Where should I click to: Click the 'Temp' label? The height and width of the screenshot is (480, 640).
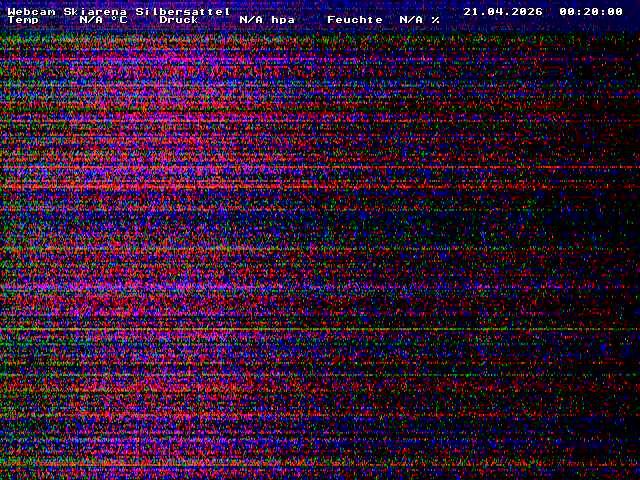point(23,20)
